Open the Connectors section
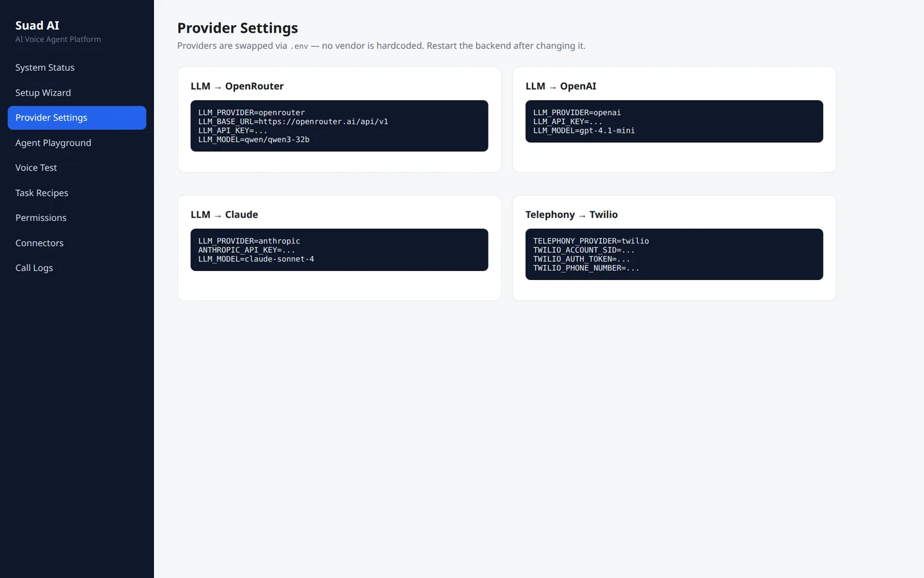Viewport: 924px width, 578px height. pos(77,243)
